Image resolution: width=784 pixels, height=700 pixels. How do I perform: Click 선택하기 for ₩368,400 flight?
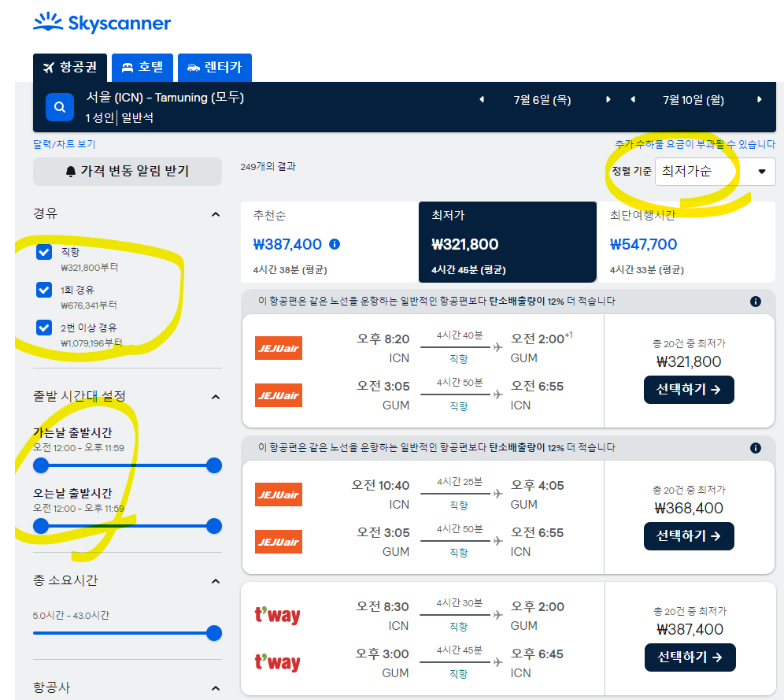(x=689, y=536)
